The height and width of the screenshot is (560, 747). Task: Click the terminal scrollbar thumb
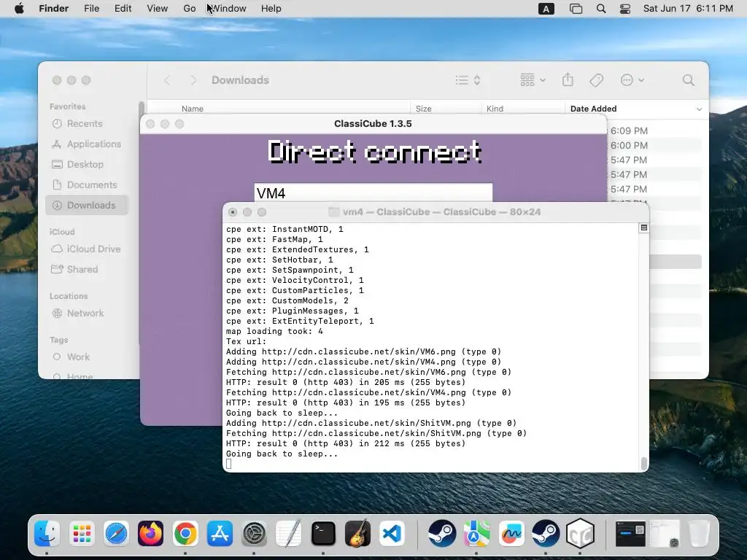[x=644, y=464]
